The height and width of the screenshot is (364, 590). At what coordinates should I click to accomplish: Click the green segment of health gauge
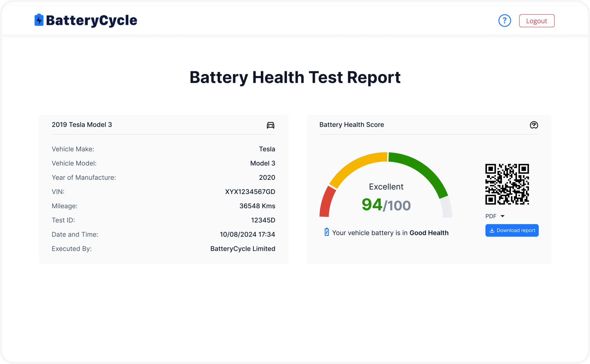pos(424,170)
